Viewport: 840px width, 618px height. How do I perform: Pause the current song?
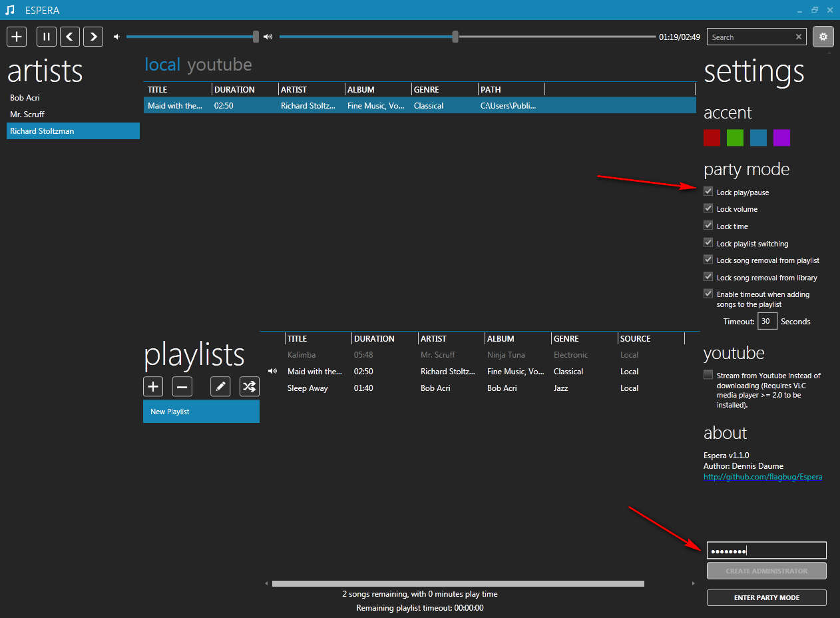point(47,37)
